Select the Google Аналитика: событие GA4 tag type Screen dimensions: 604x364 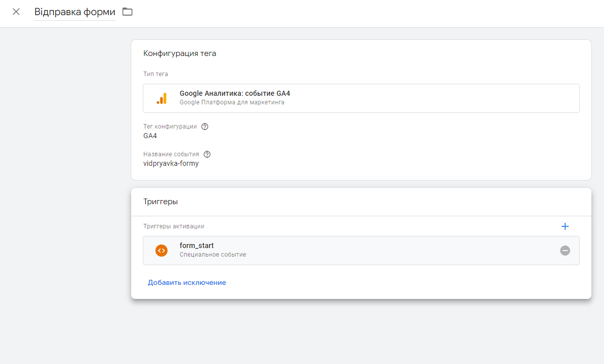pyautogui.click(x=235, y=94)
